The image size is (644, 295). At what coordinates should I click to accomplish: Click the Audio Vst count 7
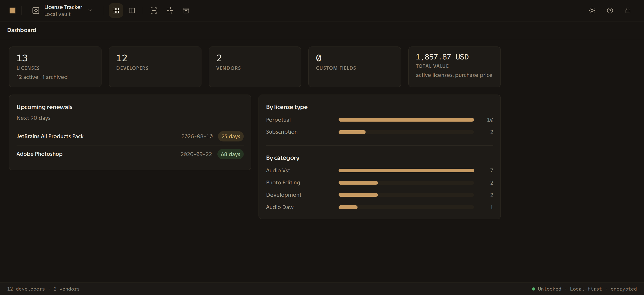click(492, 171)
